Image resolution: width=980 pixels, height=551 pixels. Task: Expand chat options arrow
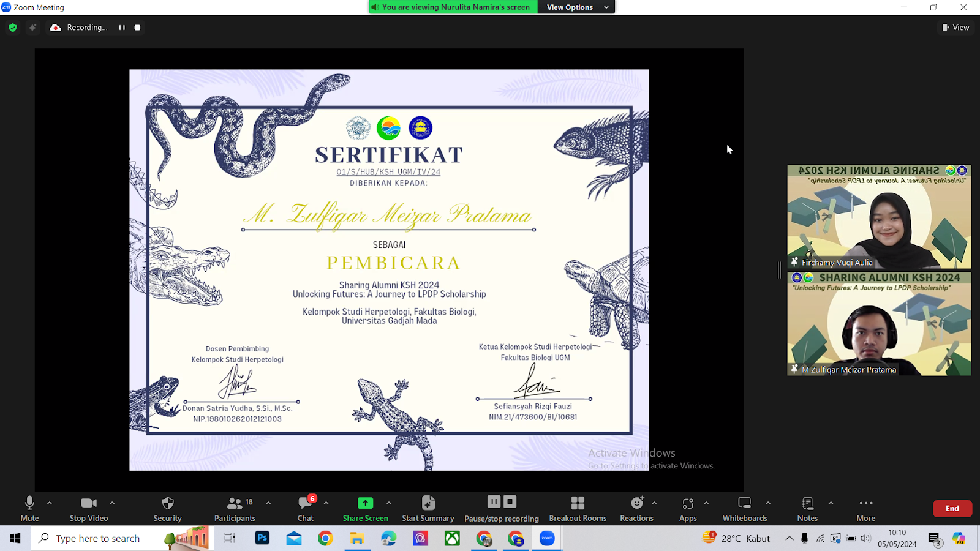pyautogui.click(x=326, y=503)
